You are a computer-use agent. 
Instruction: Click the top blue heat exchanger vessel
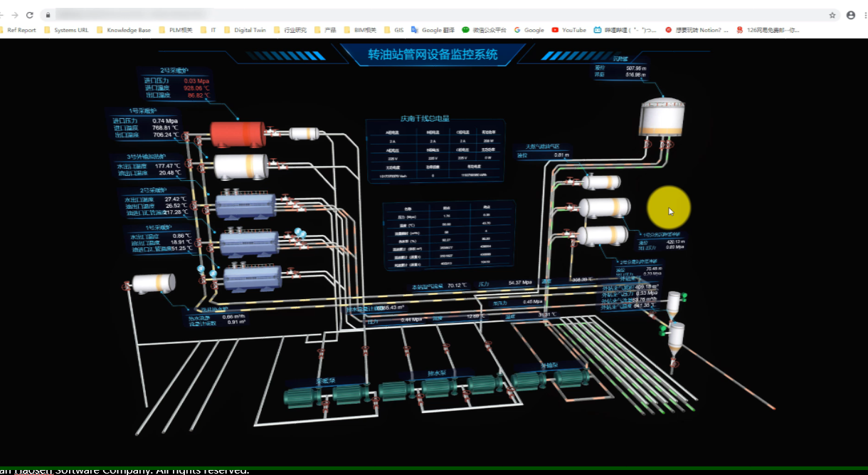click(245, 204)
